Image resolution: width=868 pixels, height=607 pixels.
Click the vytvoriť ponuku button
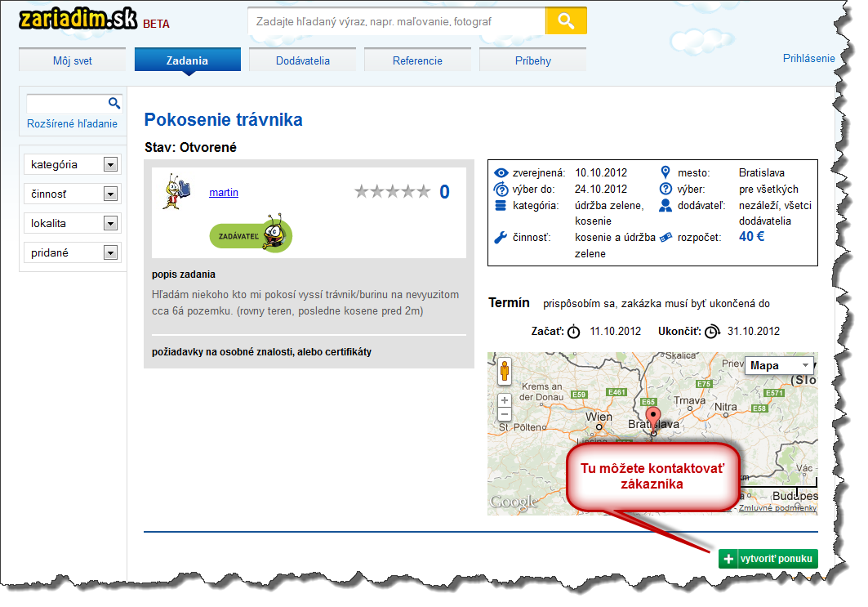coord(768,559)
